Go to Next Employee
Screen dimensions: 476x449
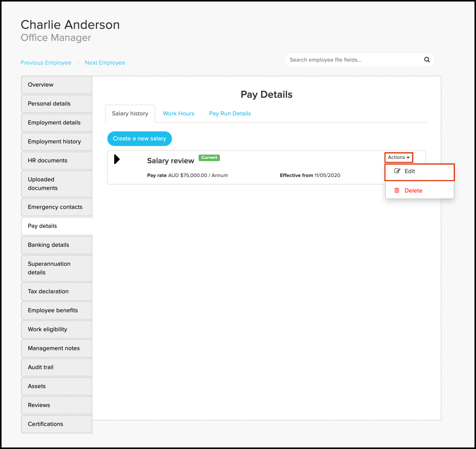(x=105, y=63)
